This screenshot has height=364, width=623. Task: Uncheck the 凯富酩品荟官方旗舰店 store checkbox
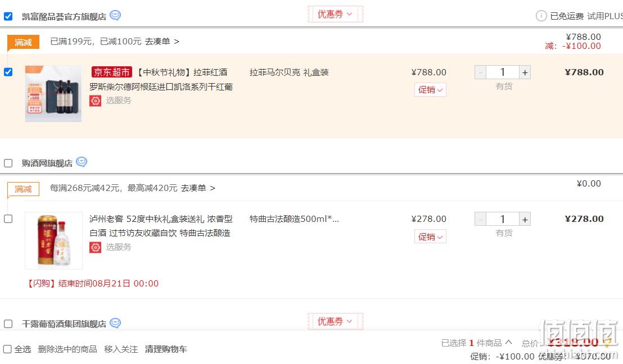click(x=8, y=16)
